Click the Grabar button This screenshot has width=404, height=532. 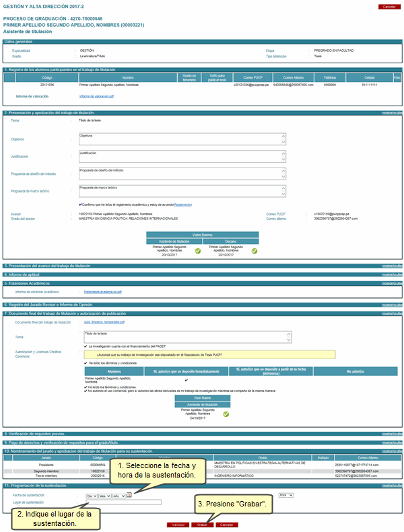point(202,525)
